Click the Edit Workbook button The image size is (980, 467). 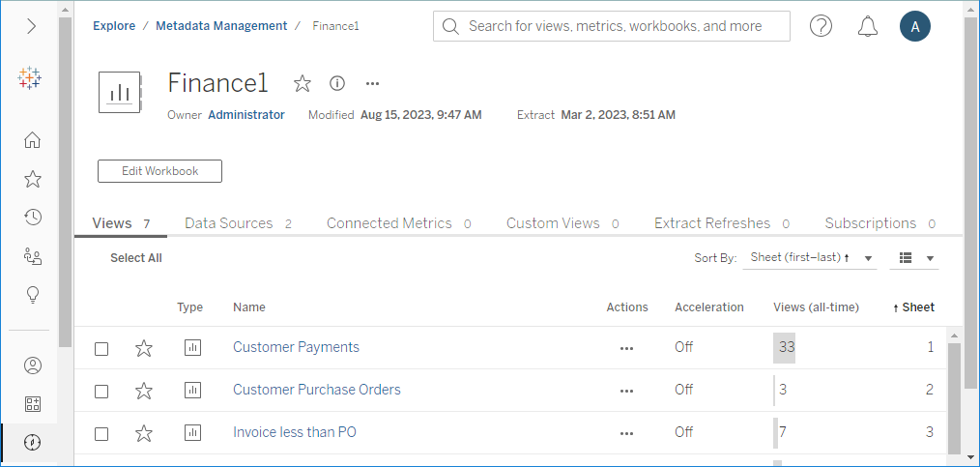(x=159, y=171)
